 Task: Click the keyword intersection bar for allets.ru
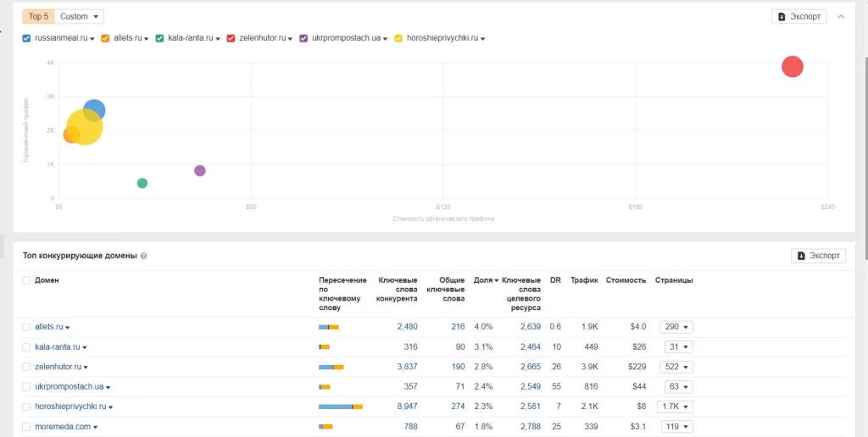coord(329,327)
